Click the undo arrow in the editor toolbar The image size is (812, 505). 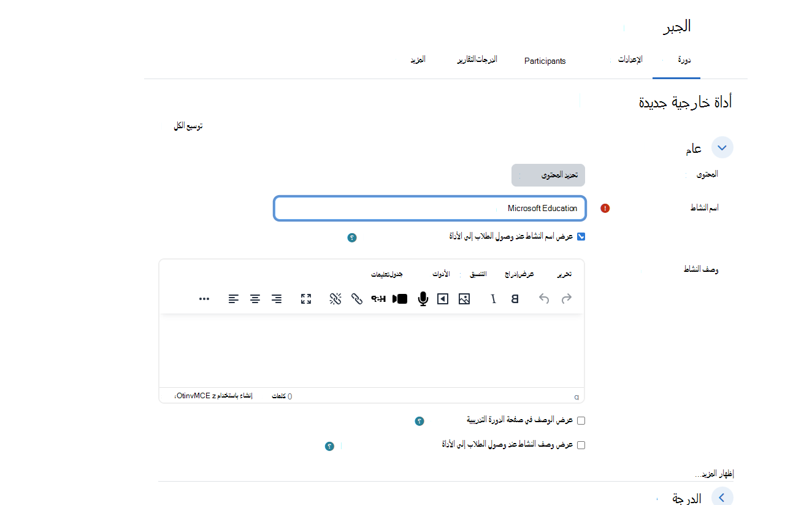click(x=544, y=299)
